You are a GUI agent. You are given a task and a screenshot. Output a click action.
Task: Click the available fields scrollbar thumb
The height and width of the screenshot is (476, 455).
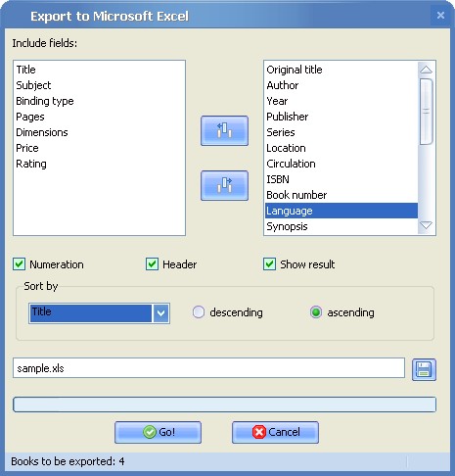point(426,112)
